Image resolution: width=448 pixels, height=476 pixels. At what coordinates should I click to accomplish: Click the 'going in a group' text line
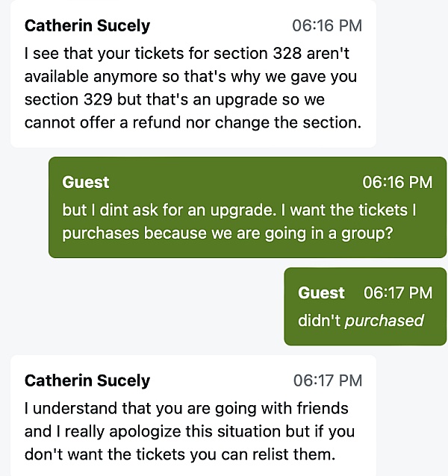pos(228,233)
